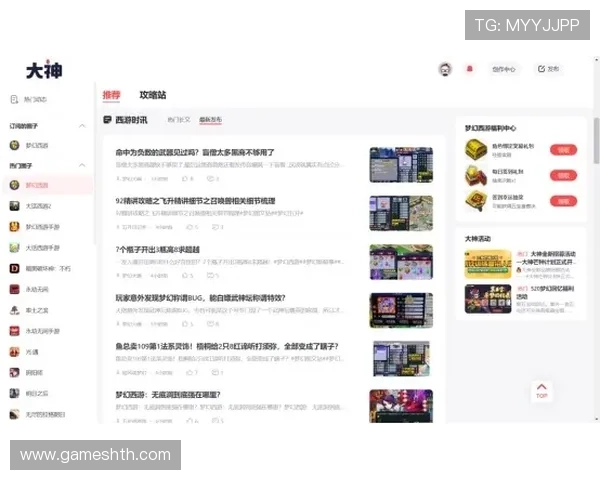
Task: Like the 92精讲攻略 post
Action: [x=192, y=227]
